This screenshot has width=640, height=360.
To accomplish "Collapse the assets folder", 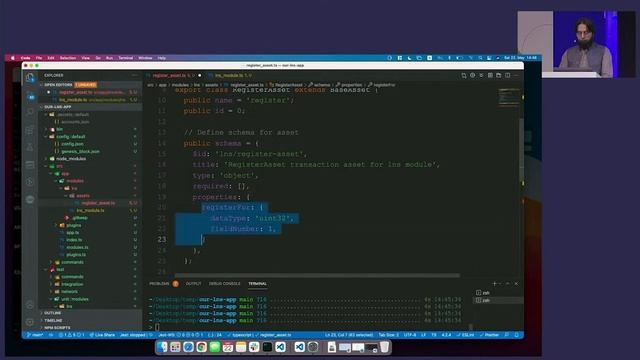I will [82, 196].
